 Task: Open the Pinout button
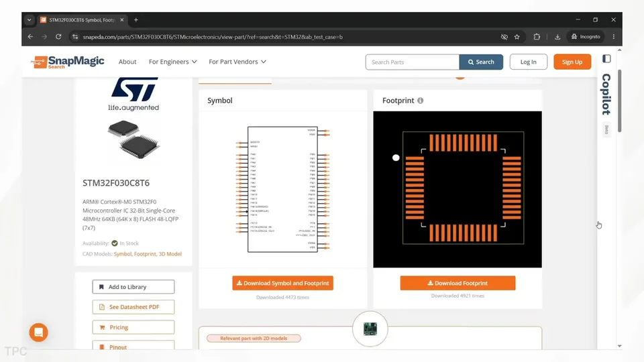(133, 346)
